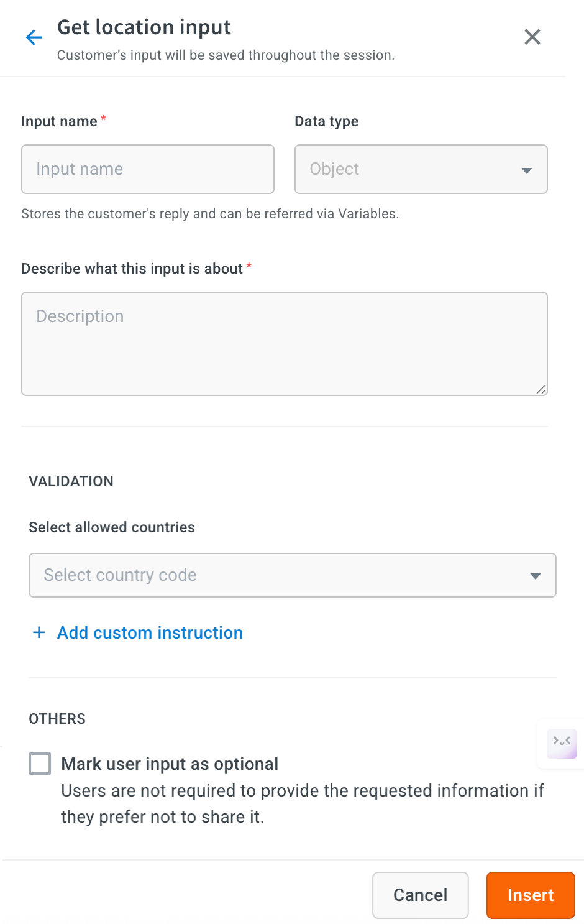Image resolution: width=584 pixels, height=924 pixels.
Task: Open the floating assistant widget icon
Action: point(562,742)
